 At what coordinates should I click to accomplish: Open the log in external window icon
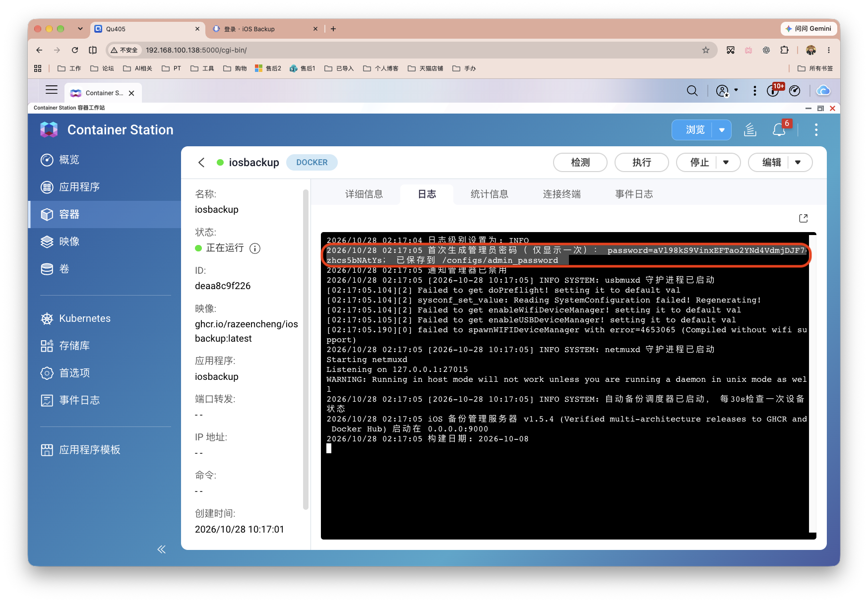coord(804,218)
